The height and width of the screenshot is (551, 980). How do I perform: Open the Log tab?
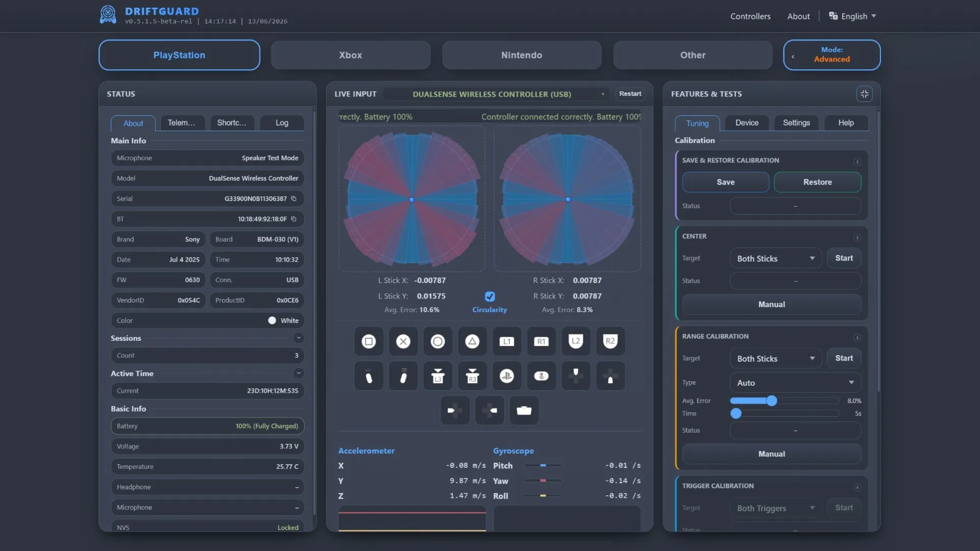pyautogui.click(x=282, y=123)
